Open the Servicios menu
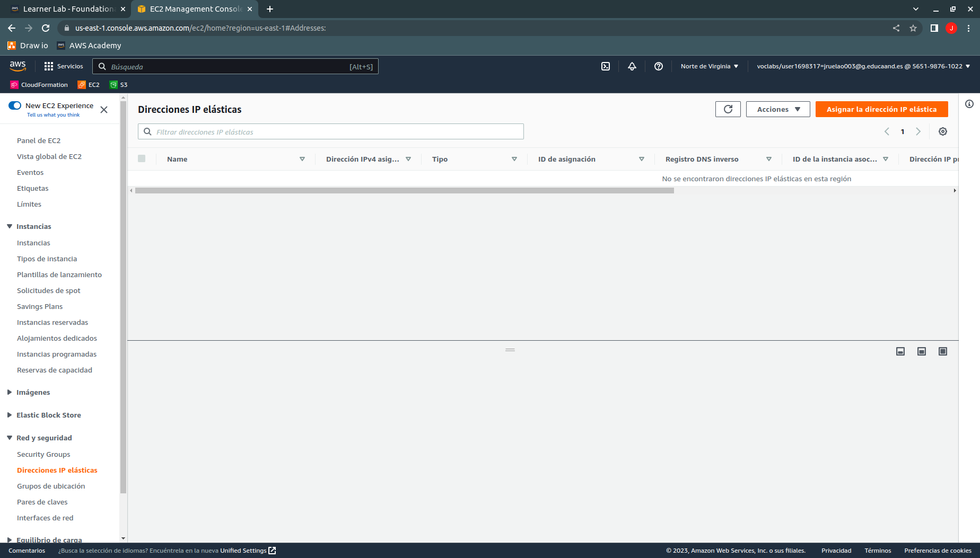The height and width of the screenshot is (558, 980). (x=63, y=66)
